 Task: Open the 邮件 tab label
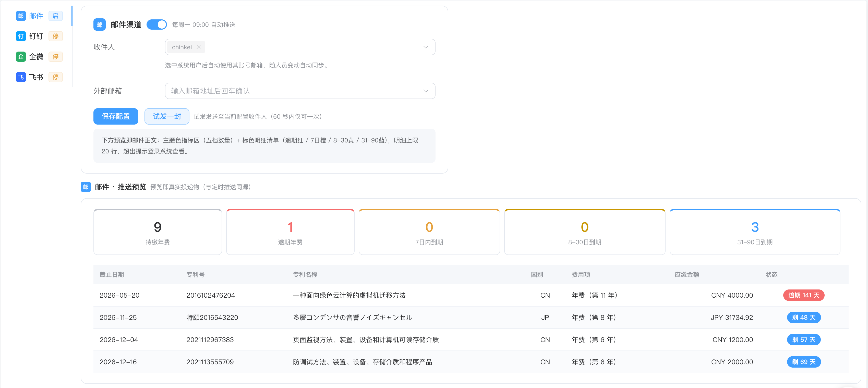[x=36, y=16]
